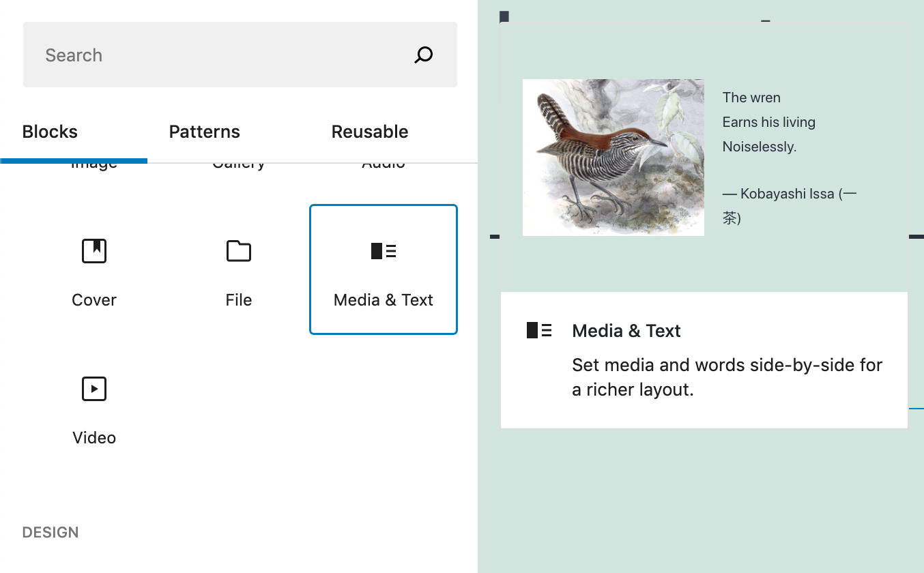
Task: Click the haiku text "Earns his living"
Action: coord(769,122)
